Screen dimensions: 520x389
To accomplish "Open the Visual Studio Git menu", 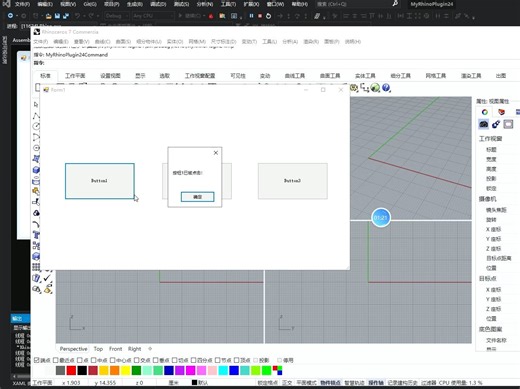I will pos(90,4).
